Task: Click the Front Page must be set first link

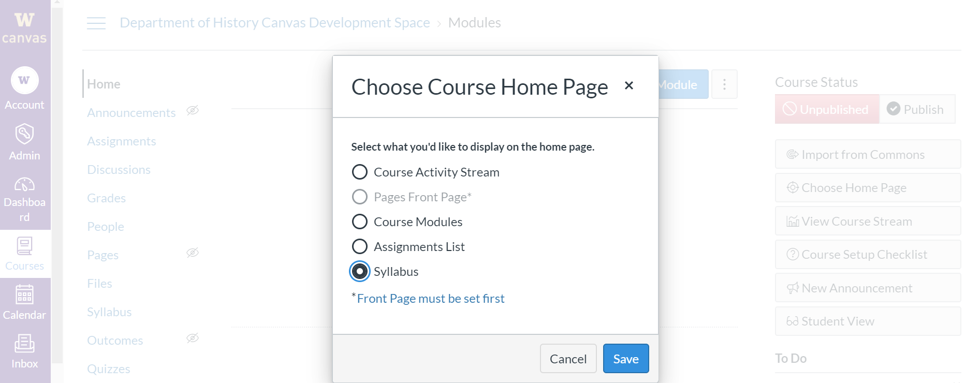Action: (431, 299)
